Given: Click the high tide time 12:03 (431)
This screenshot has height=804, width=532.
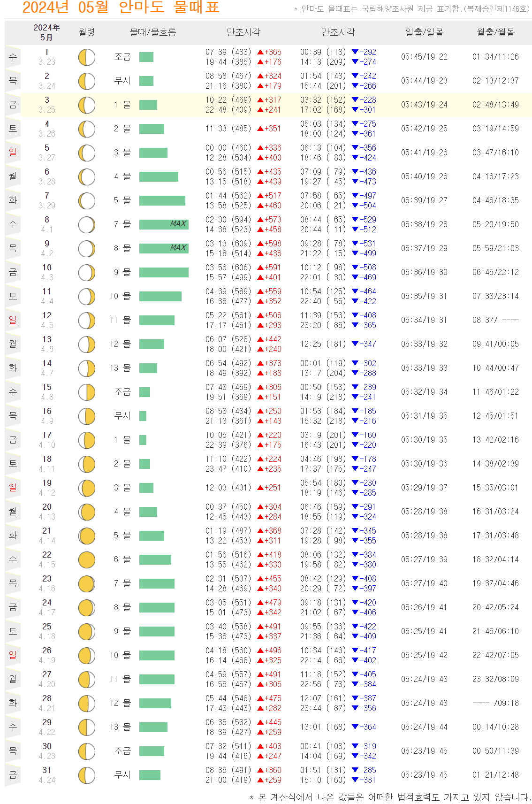Looking at the screenshot, I should [x=228, y=488].
